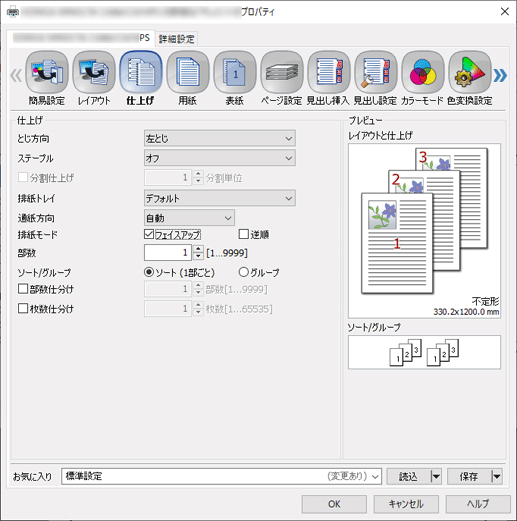Enable the 枚数仕分け checkbox
Viewport: 517px width, 521px height.
tap(23, 308)
